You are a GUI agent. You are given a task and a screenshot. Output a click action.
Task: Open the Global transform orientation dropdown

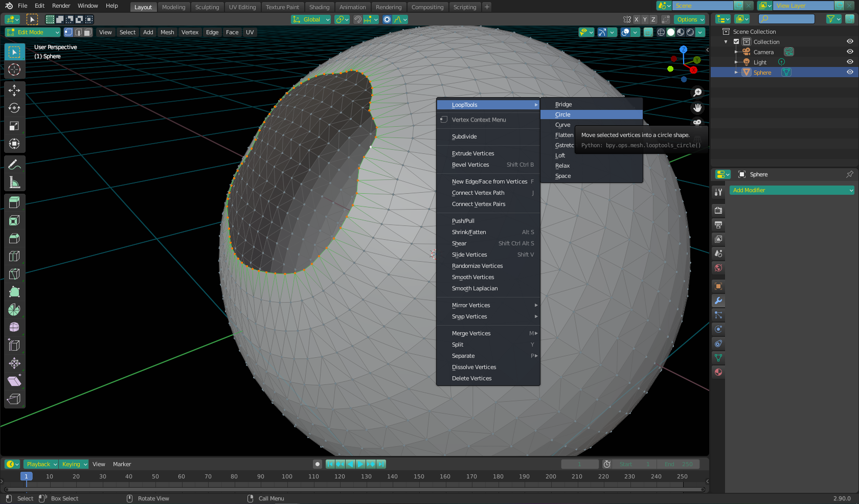[x=311, y=19]
